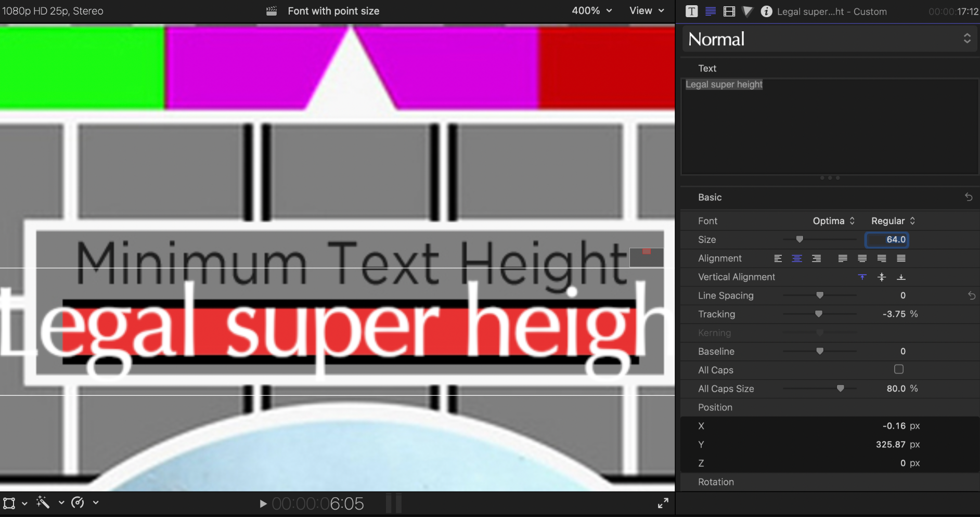Viewport: 980px width, 517px height.
Task: Open the Transform tool dropdown arrow
Action: click(x=24, y=503)
